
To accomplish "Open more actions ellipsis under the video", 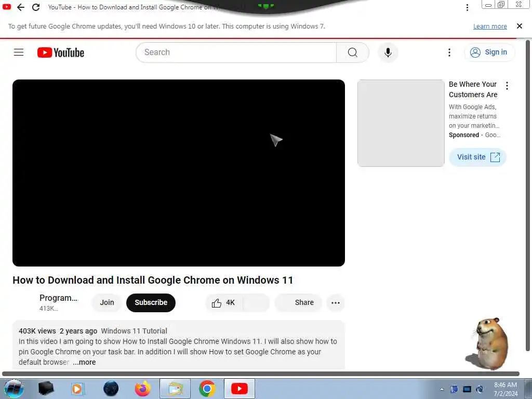I will pos(336,303).
